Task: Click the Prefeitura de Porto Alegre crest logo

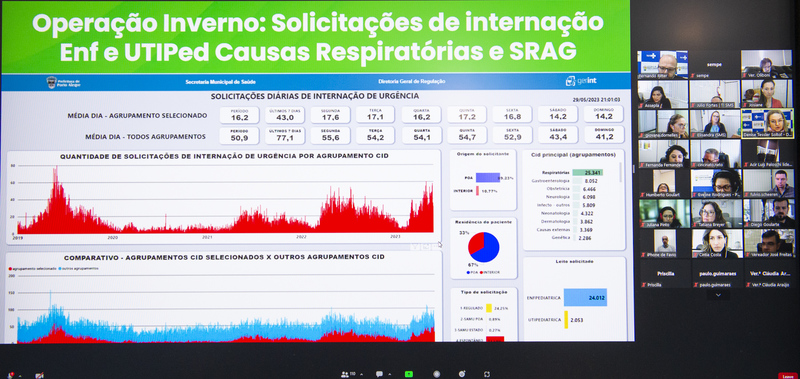Action: (51, 82)
